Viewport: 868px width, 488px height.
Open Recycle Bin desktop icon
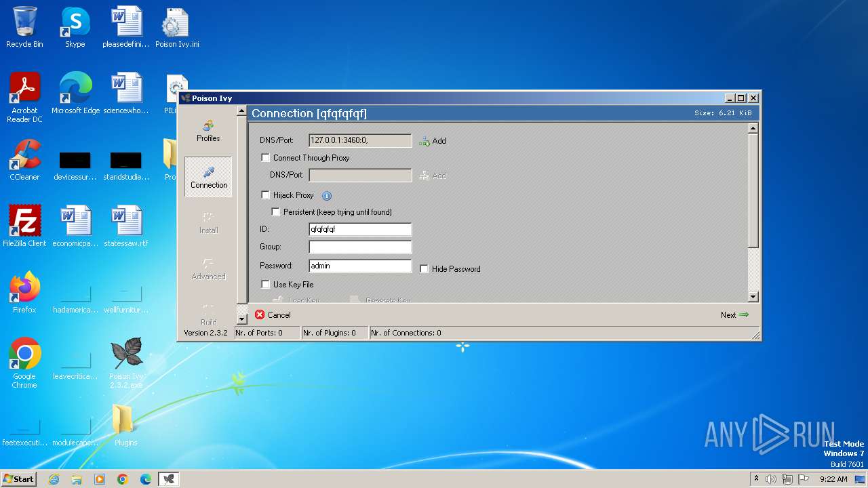pos(24,27)
